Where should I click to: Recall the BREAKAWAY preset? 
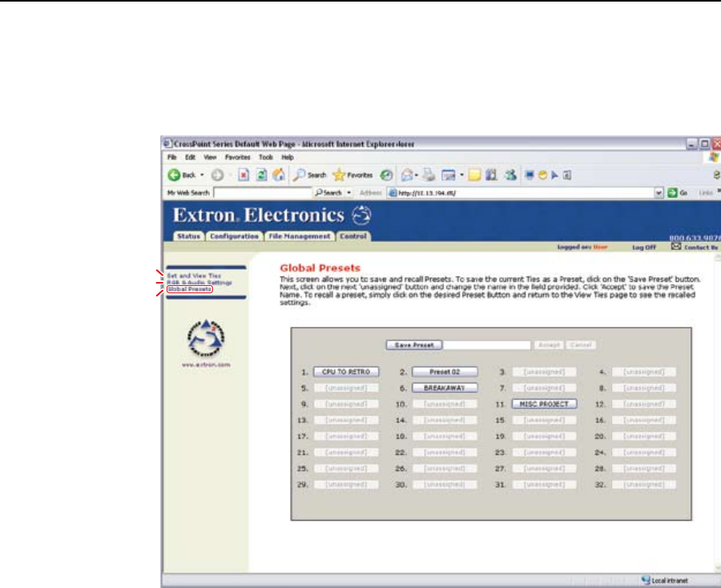click(445, 388)
